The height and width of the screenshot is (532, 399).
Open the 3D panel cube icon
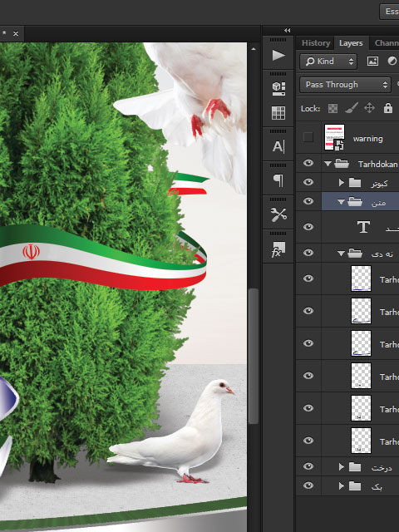coord(278,89)
